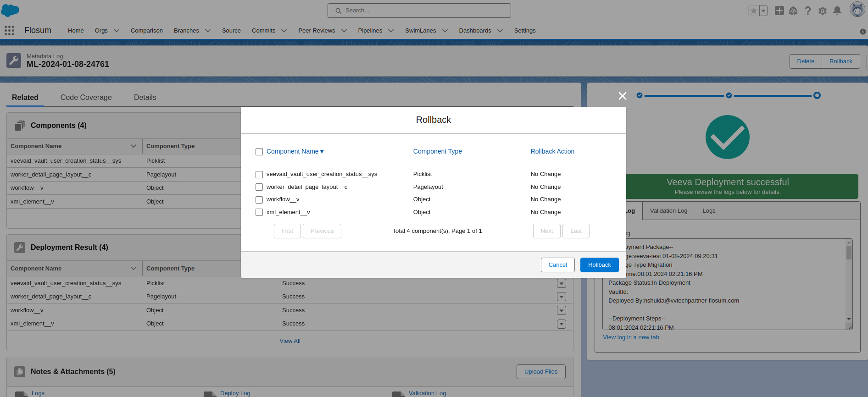868x397 pixels.
Task: Open the favorites list dropdown arrow
Action: (763, 11)
